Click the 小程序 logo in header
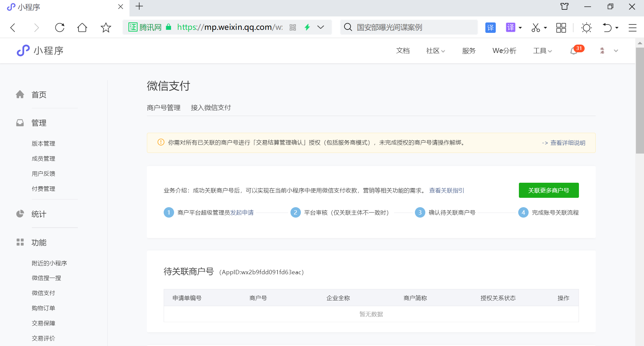This screenshot has height=346, width=644. (x=40, y=51)
